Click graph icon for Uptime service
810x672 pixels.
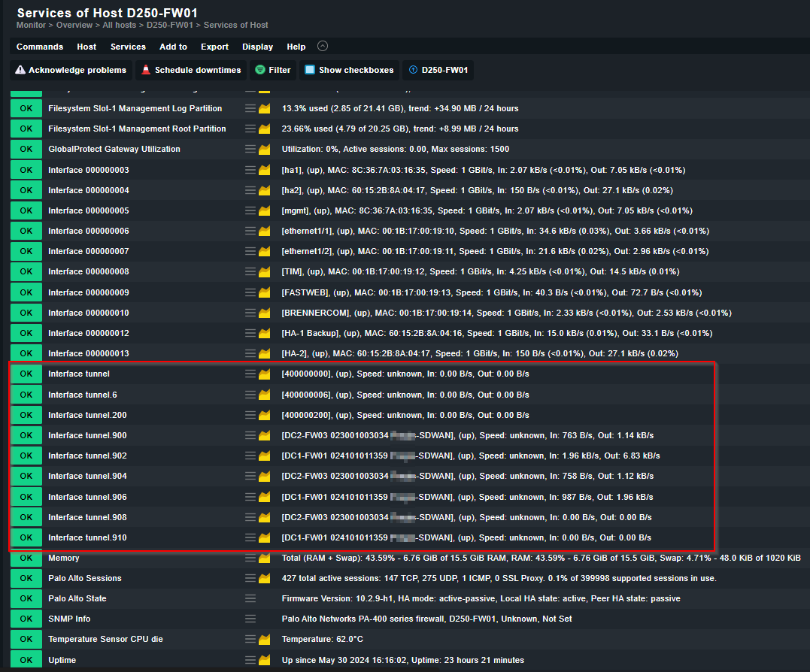tap(265, 660)
